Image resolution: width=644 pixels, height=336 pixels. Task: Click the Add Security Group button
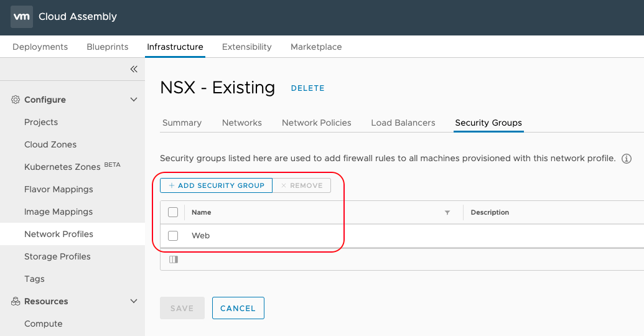(216, 185)
